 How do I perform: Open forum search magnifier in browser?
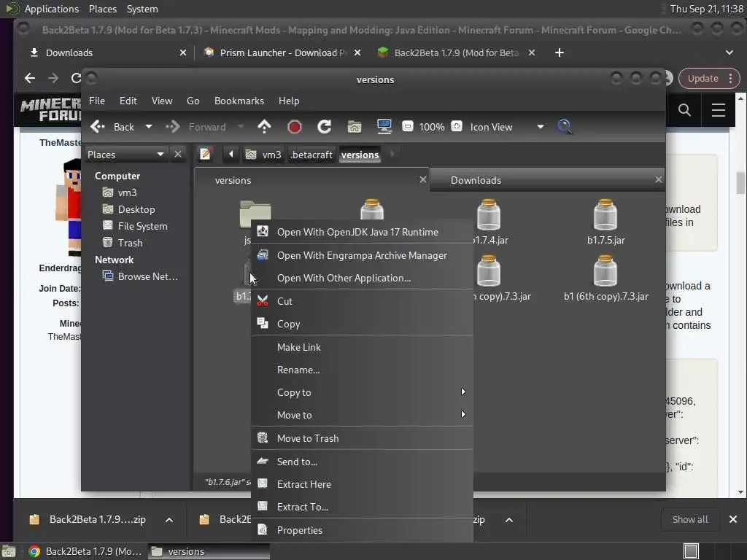point(684,110)
